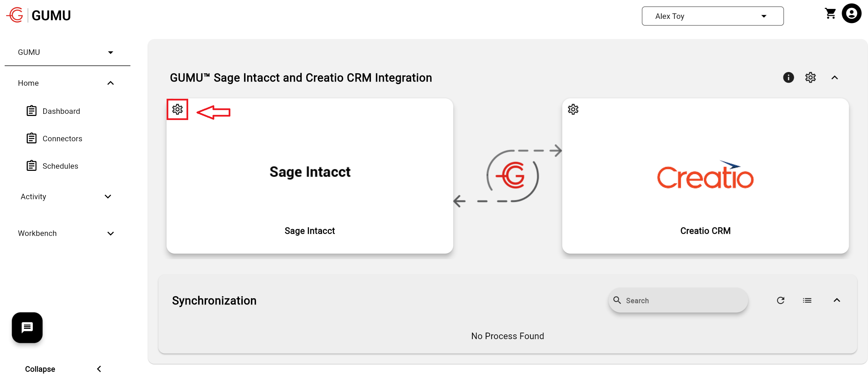Open the GUMU sidebar dropdown

click(67, 52)
